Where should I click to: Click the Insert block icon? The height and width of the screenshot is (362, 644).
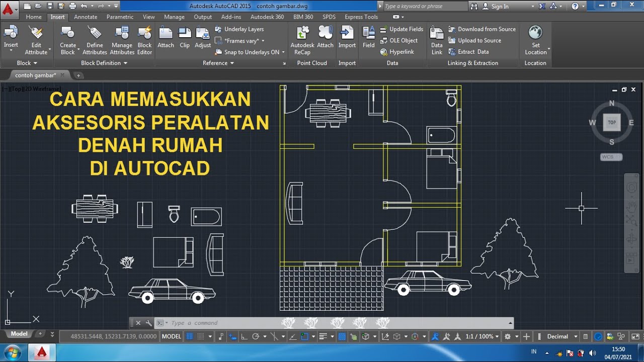pos(11,33)
